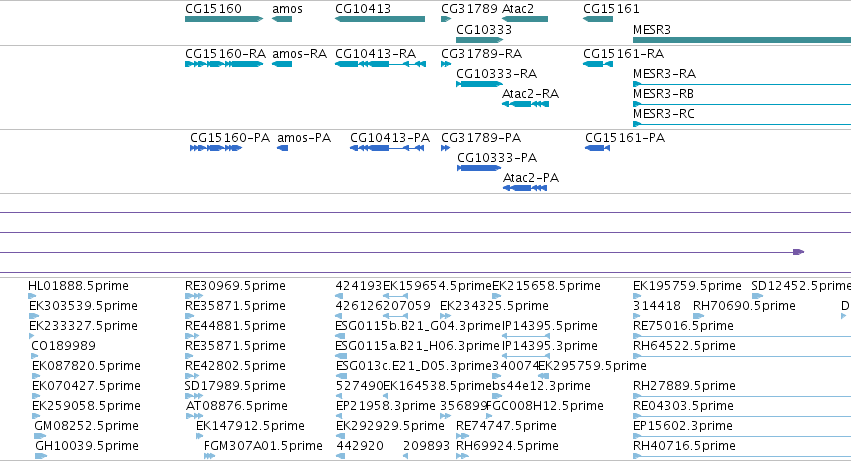851x461 pixels.
Task: Click the EK303539.5prime EST label
Action: (x=83, y=306)
